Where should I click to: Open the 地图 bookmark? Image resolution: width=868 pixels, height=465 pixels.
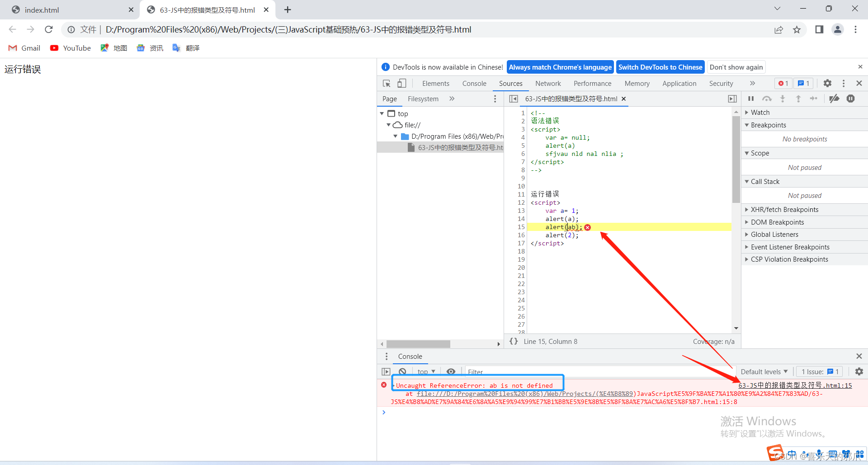pyautogui.click(x=114, y=48)
